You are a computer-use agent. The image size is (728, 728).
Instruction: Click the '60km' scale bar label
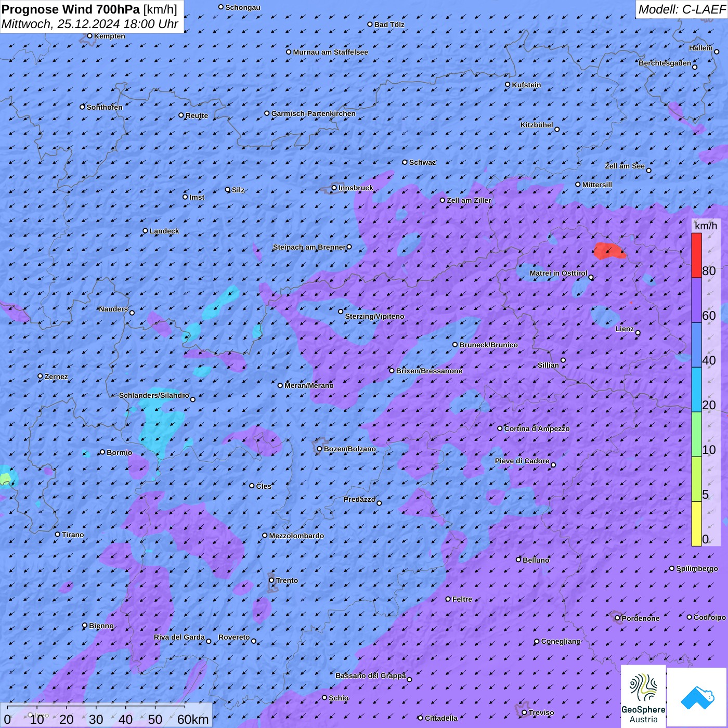[193, 719]
